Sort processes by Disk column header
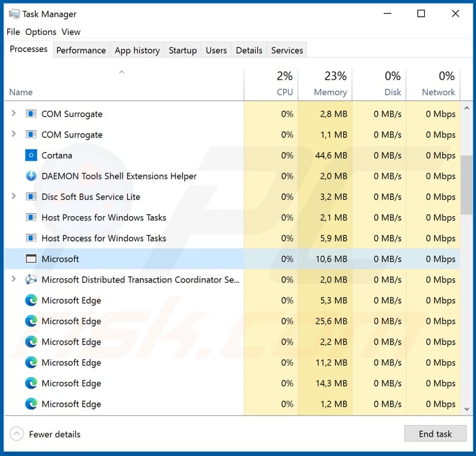Screen dimensions: 476x456 coord(379,84)
